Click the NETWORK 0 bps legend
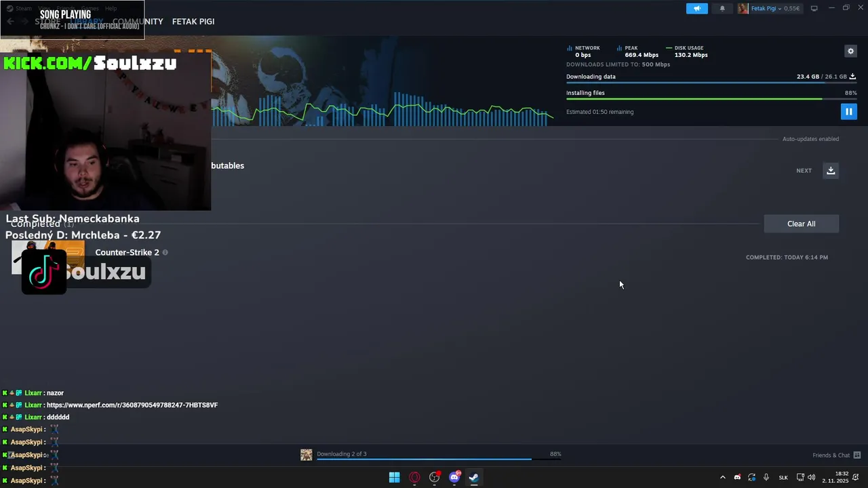 pos(583,52)
